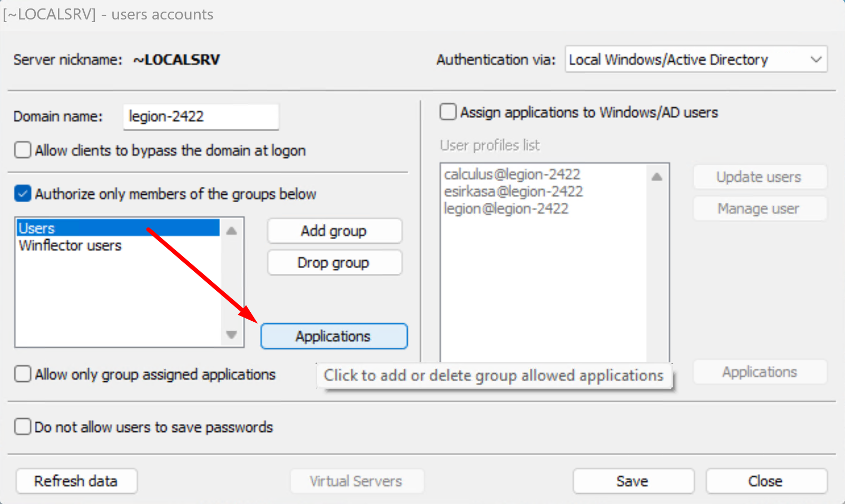
Task: Open the Authentication via dropdown
Action: 695,60
